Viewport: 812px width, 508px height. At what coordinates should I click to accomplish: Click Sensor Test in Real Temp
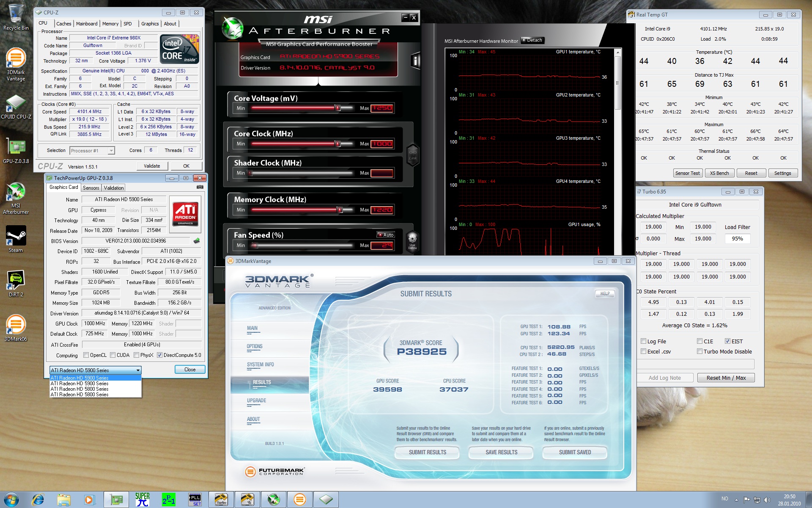tap(687, 173)
